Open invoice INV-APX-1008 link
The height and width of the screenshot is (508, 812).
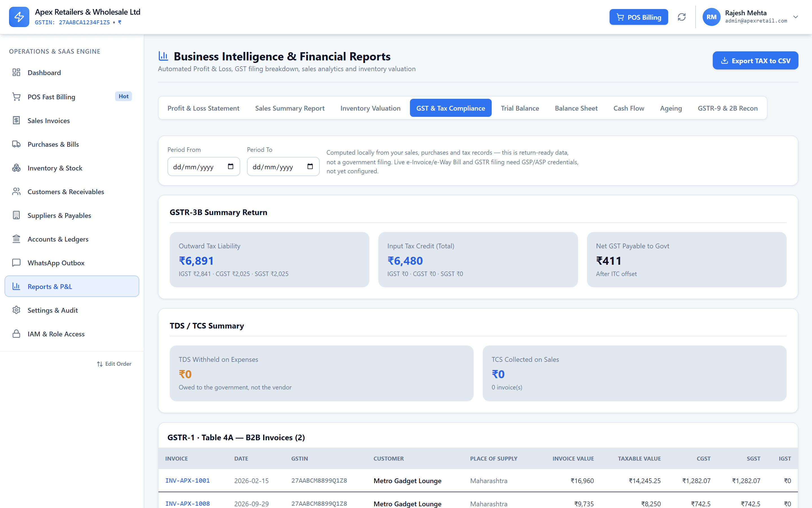[187, 504]
